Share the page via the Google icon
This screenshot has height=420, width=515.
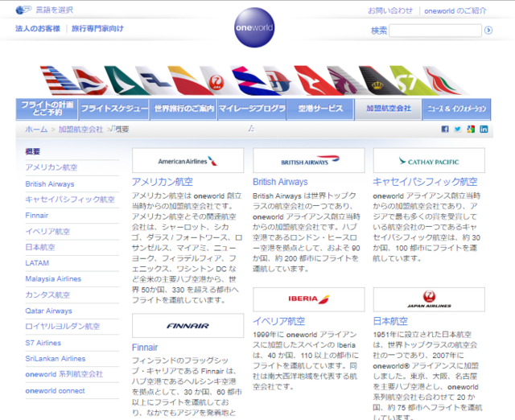(471, 129)
